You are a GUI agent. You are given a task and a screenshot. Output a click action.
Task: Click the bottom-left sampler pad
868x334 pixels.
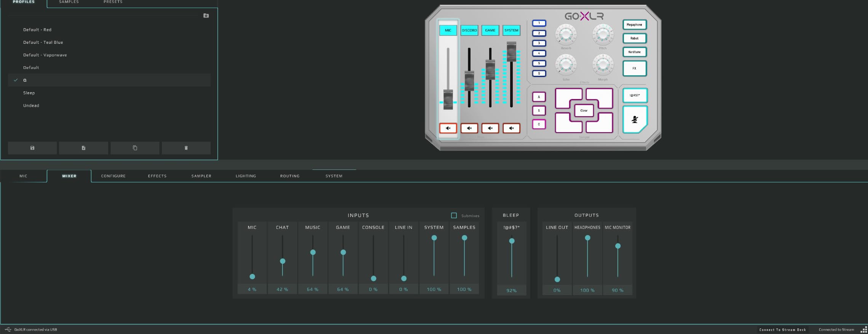click(x=566, y=124)
